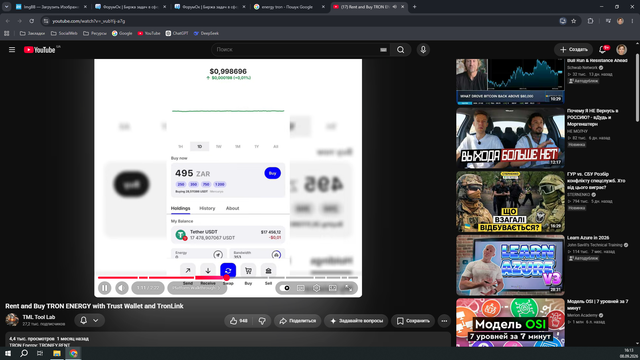This screenshot has width=640, height=360.
Task: Click the Сохранить save button
Action: point(413,321)
